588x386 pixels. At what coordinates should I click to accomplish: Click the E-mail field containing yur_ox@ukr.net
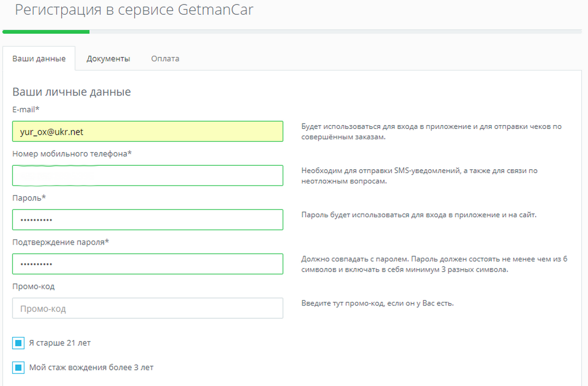pos(147,131)
